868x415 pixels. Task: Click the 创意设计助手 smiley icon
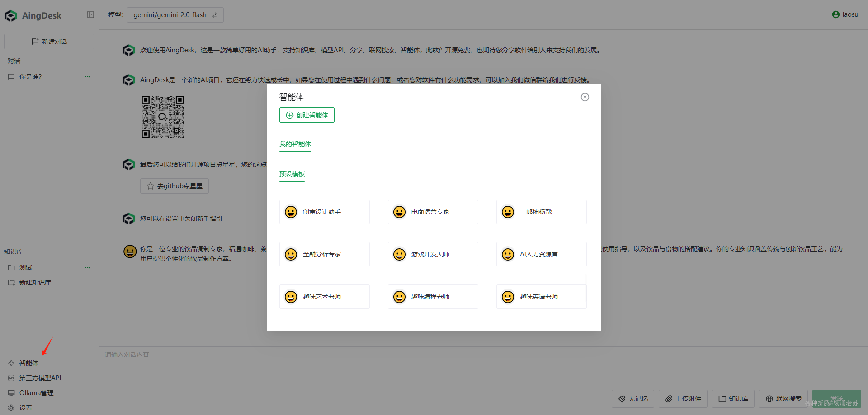point(291,212)
